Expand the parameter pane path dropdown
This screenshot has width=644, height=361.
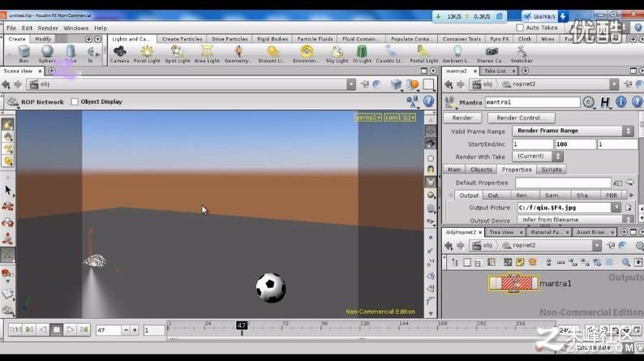point(614,84)
